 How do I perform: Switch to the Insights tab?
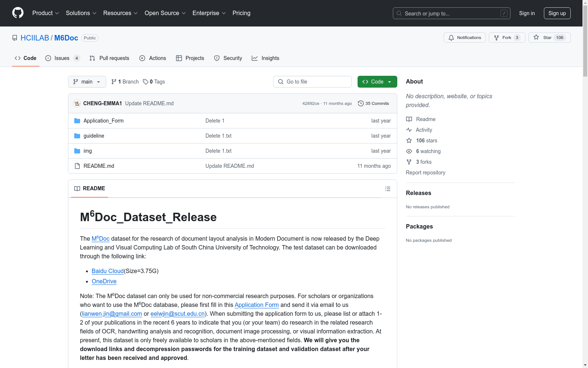tap(266, 58)
